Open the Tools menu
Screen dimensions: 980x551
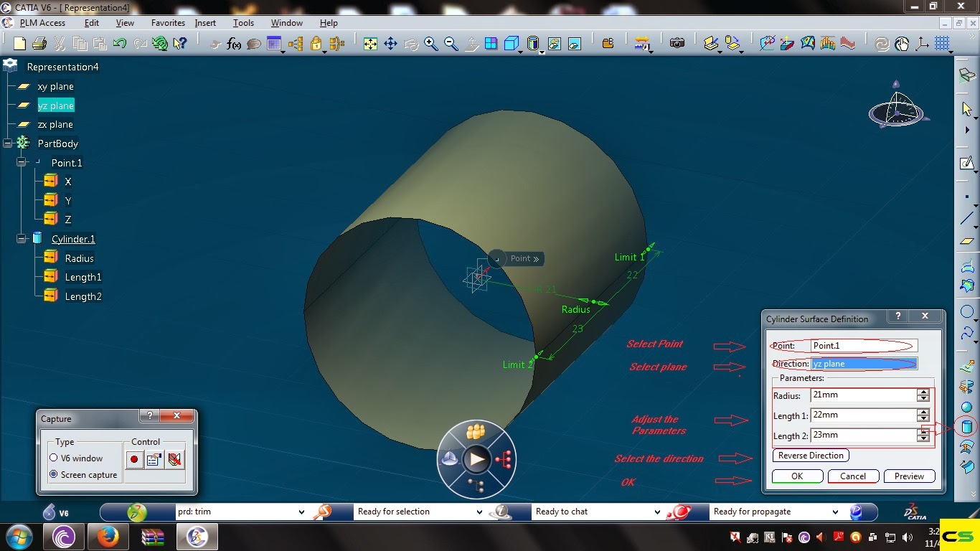click(x=243, y=23)
